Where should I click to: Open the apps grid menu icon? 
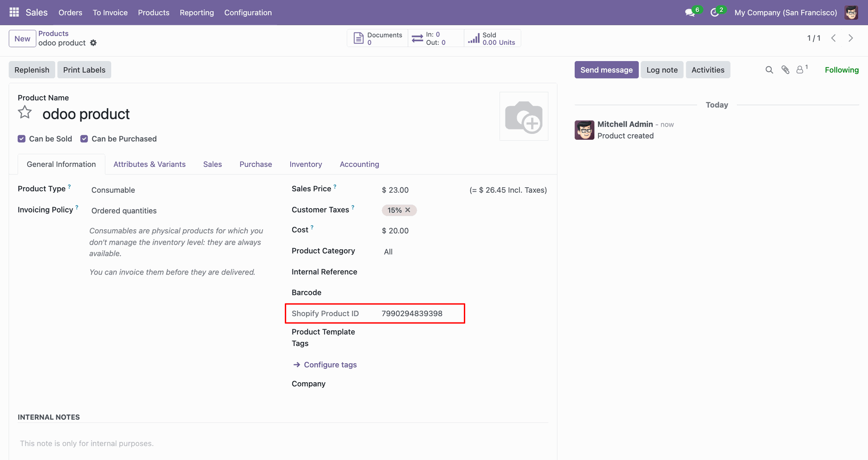[14, 12]
